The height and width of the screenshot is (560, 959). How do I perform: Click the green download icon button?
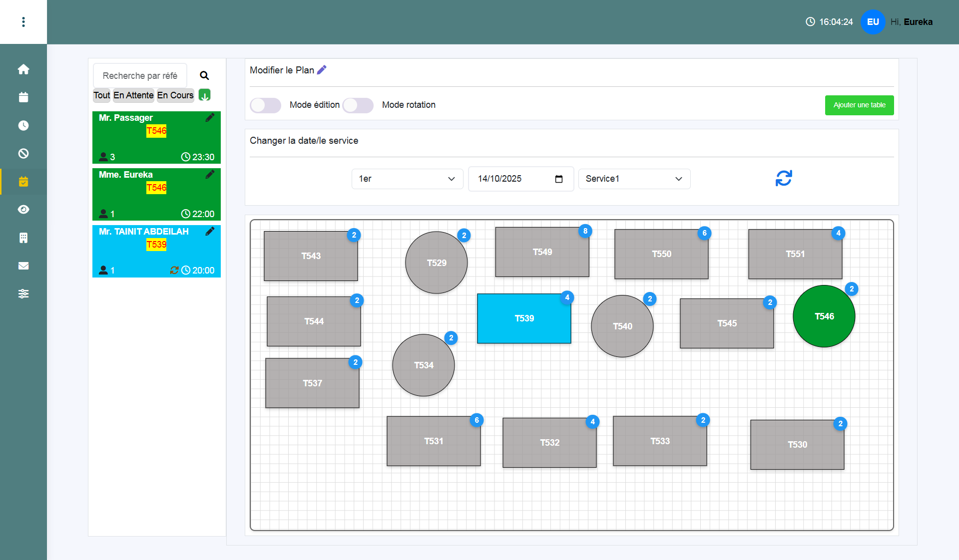(x=204, y=95)
